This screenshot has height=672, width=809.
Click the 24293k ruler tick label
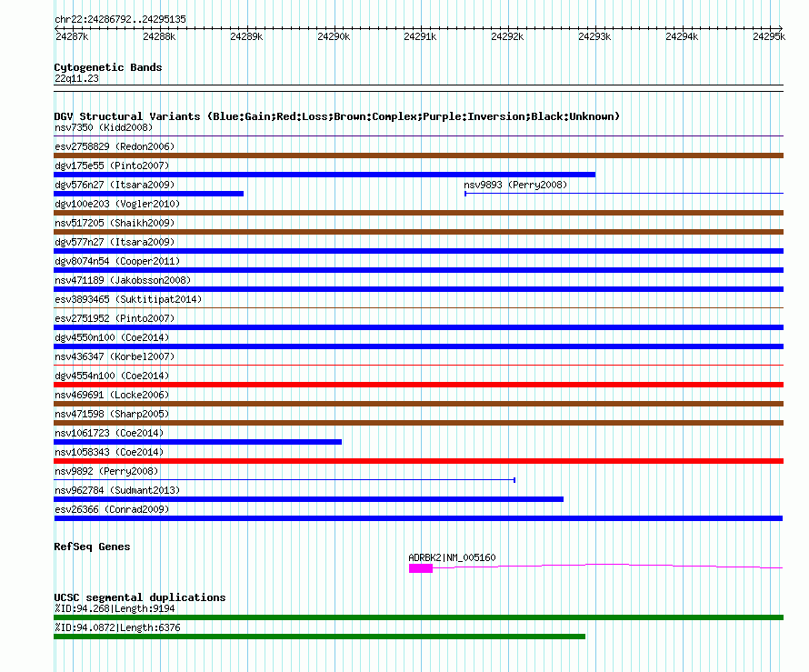pyautogui.click(x=594, y=36)
